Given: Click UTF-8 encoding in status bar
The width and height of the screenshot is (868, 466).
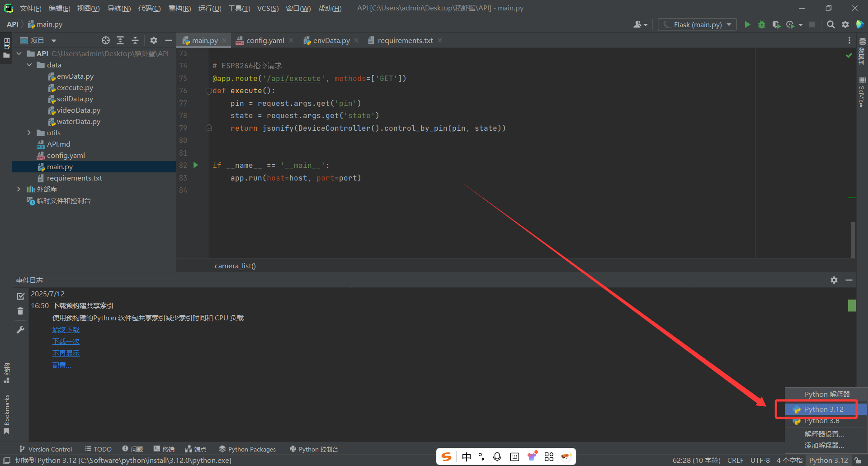Looking at the screenshot, I should (x=760, y=460).
